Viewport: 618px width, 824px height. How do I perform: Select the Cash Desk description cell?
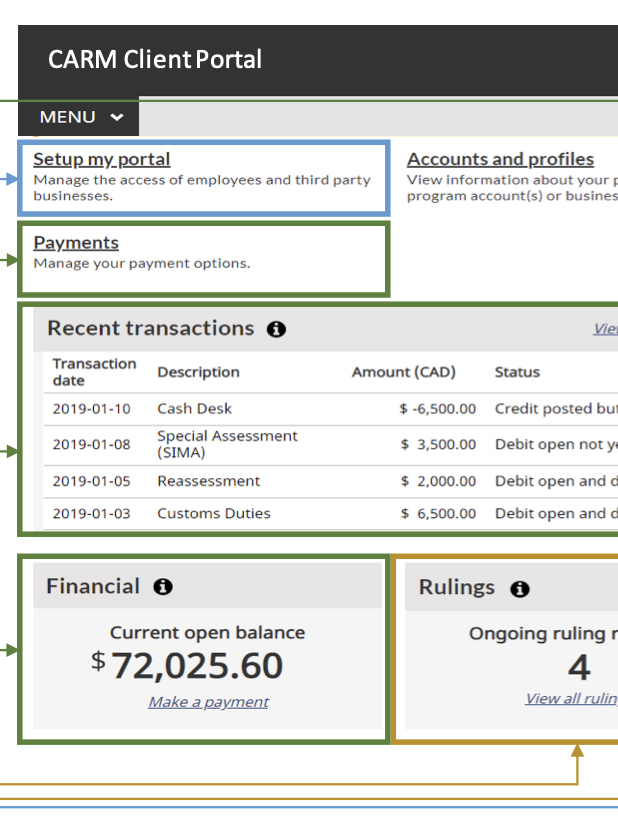[x=194, y=408]
